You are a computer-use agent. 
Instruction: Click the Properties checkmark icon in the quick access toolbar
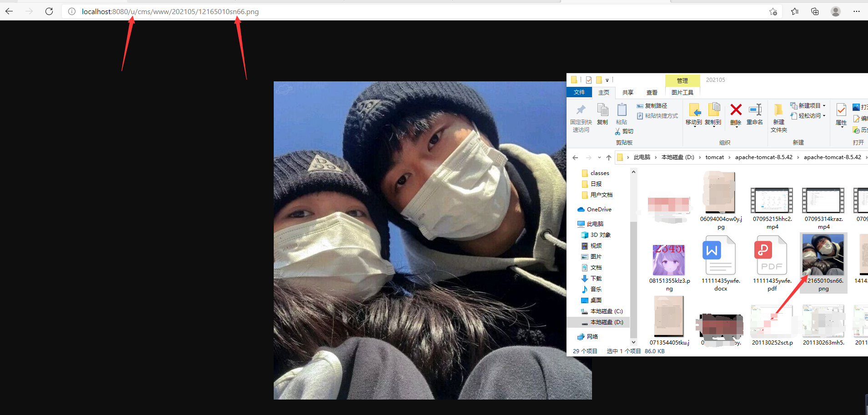click(x=589, y=80)
